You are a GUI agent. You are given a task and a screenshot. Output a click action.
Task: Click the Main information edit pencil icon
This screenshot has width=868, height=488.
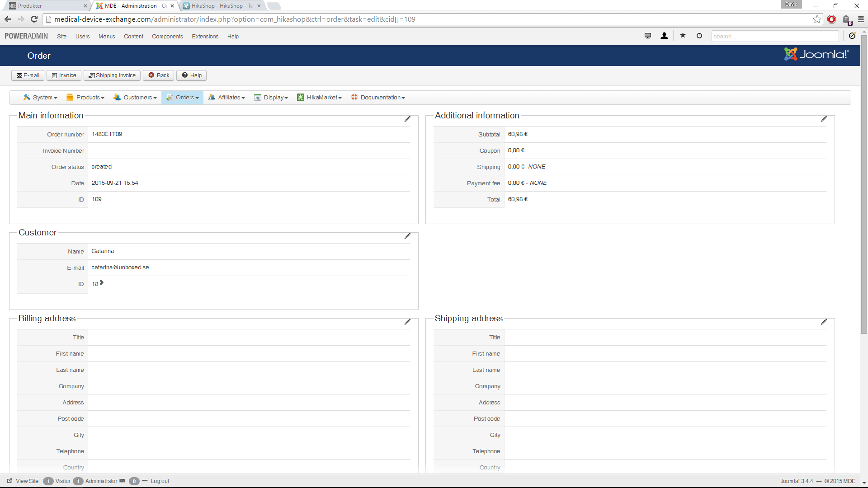click(407, 119)
